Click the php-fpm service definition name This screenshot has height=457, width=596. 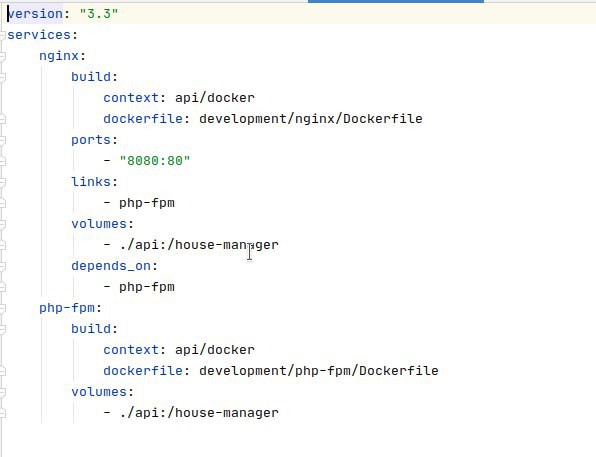[67, 308]
